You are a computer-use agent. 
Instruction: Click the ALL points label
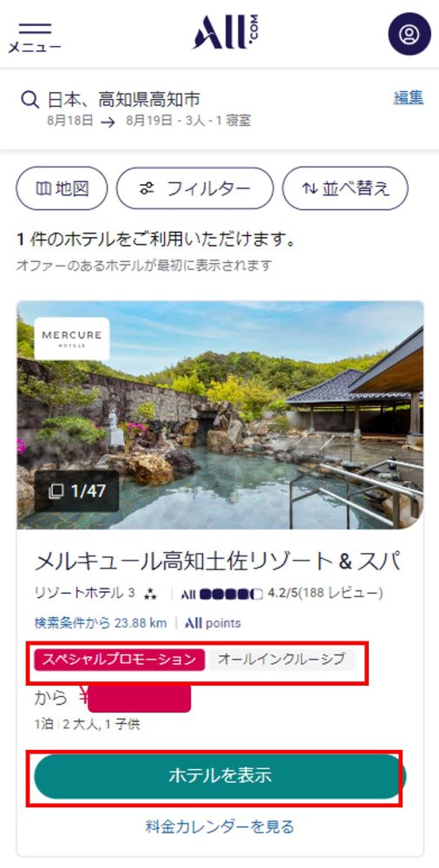[213, 623]
